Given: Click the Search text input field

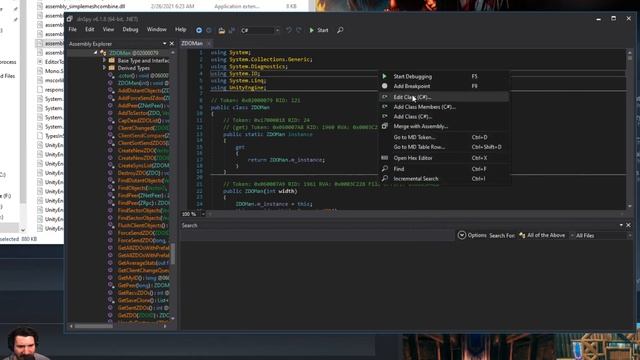Looking at the screenshot, I should coord(317,236).
